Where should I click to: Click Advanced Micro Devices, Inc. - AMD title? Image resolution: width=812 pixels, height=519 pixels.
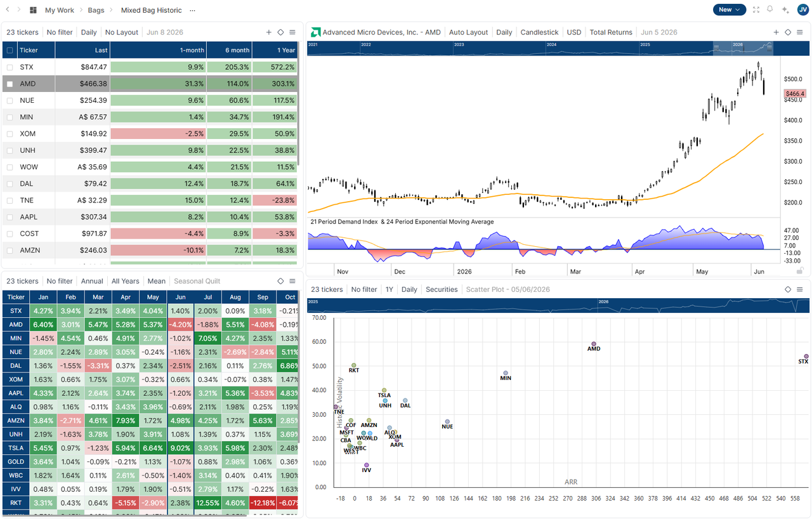tap(381, 32)
